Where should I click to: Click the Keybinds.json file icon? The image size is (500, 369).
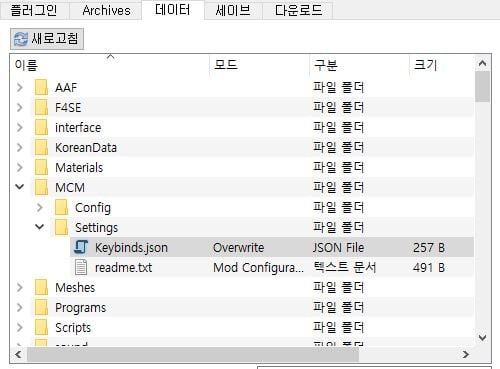(x=81, y=247)
